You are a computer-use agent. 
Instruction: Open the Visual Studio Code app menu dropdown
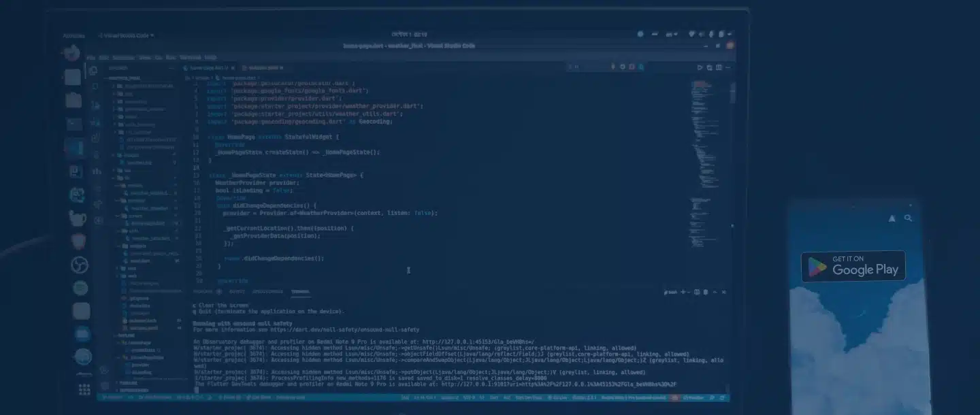coord(126,35)
